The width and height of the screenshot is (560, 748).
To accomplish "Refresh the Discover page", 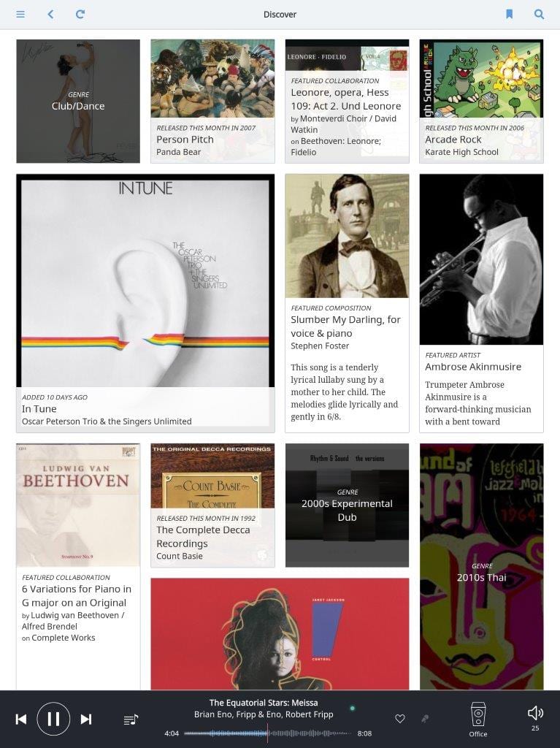I will coord(80,15).
